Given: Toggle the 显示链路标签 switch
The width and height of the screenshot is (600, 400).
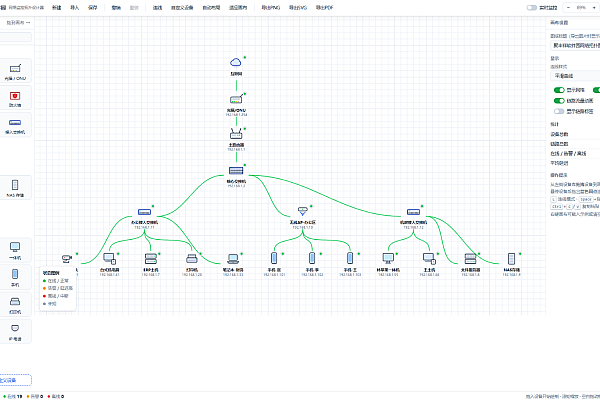Looking at the screenshot, I should point(559,111).
